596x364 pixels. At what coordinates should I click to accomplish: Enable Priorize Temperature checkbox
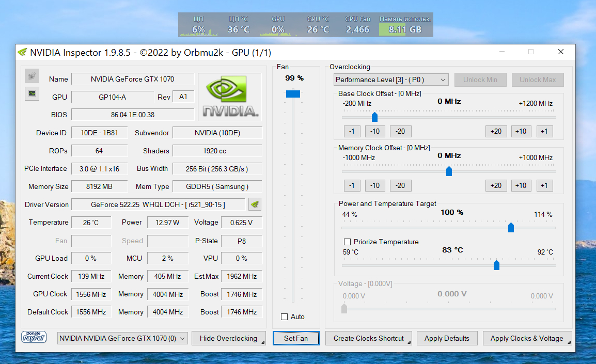coord(347,242)
